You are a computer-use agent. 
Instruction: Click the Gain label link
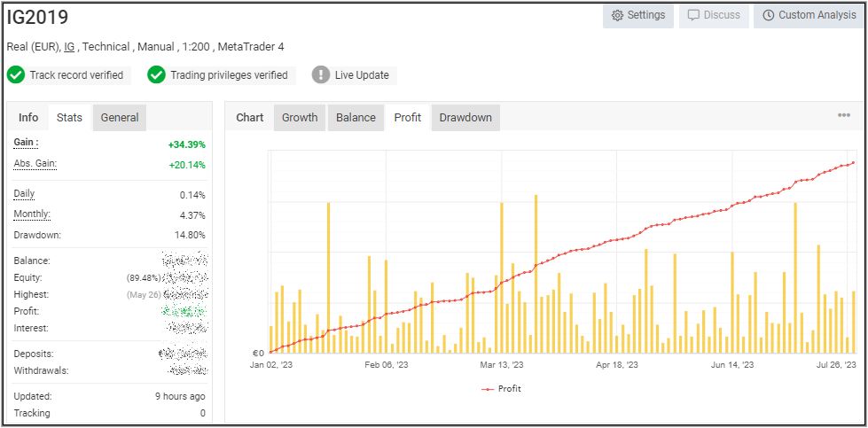pos(26,143)
